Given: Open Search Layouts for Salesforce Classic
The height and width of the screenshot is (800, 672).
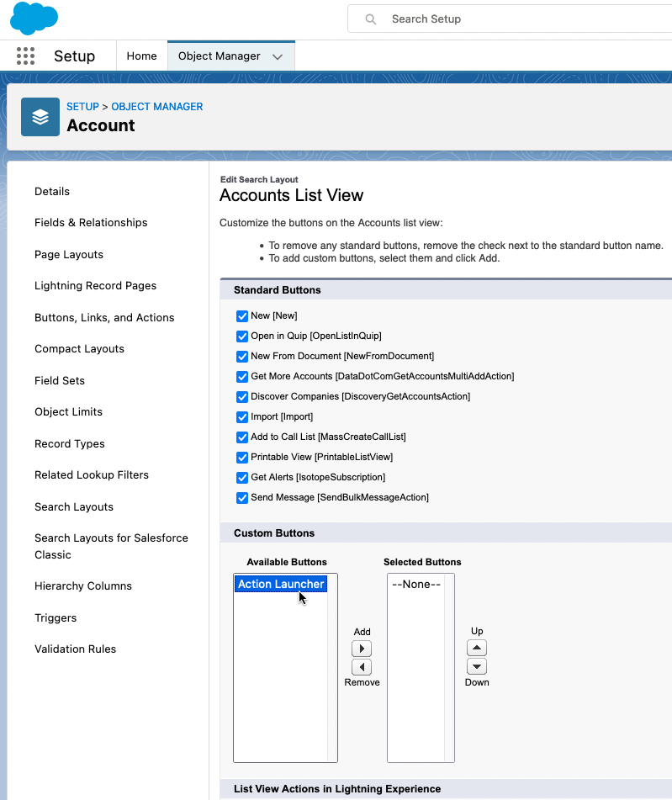Looking at the screenshot, I should click(x=111, y=547).
